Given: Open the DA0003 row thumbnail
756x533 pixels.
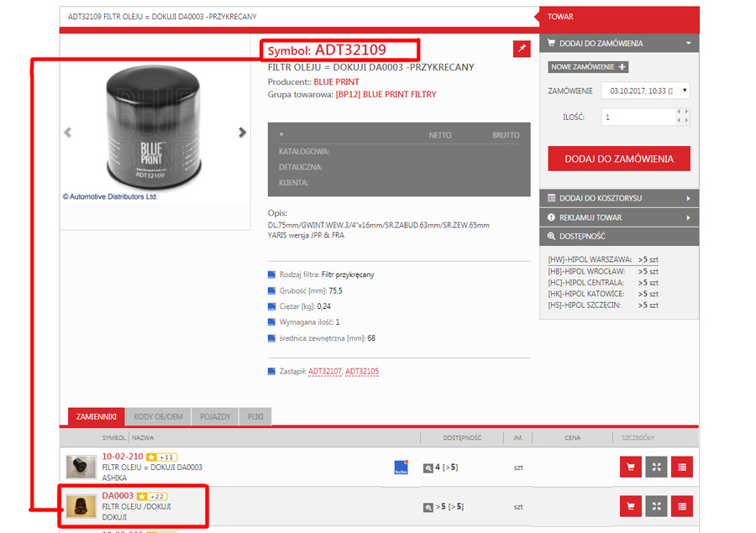Looking at the screenshot, I should [81, 506].
